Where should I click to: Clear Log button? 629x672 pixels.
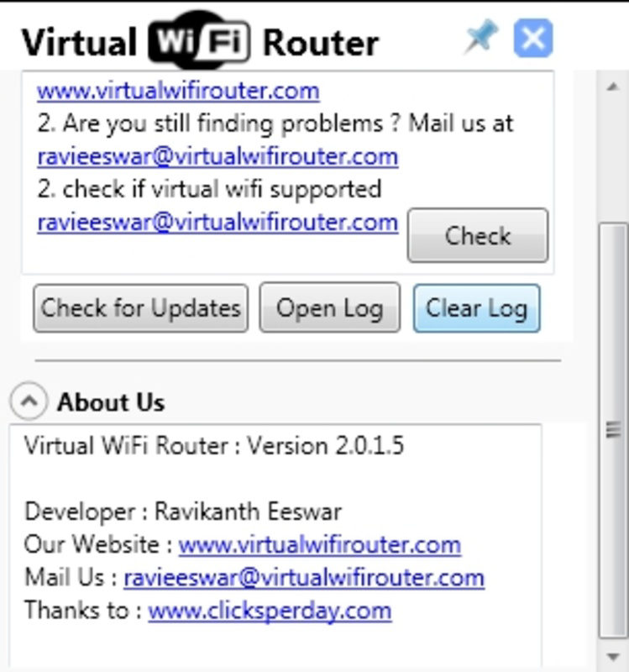476,307
